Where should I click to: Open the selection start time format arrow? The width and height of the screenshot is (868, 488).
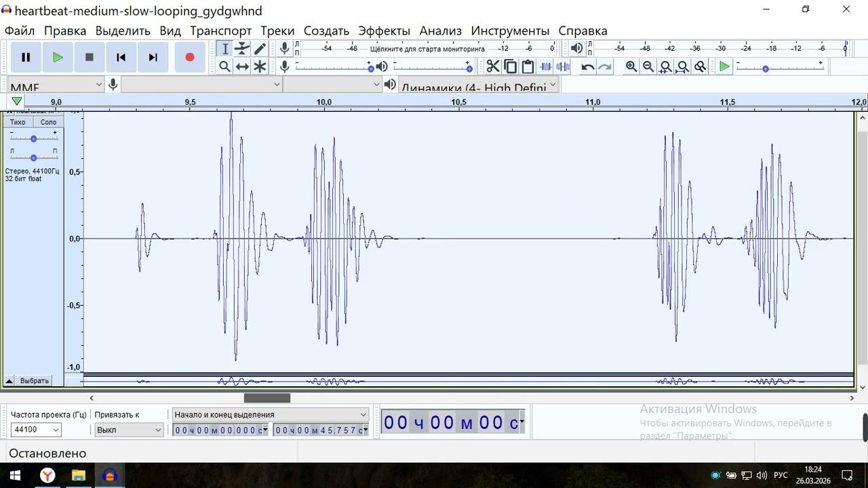[x=265, y=430]
